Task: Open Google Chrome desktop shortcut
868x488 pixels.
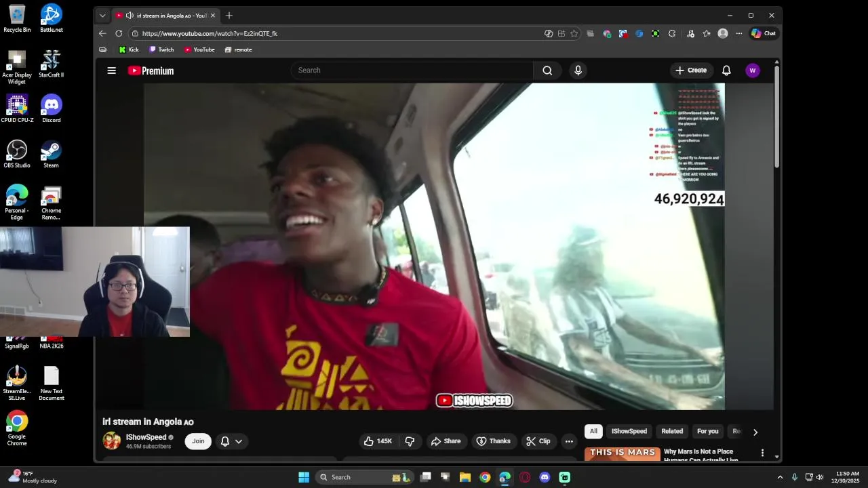Action: [17, 428]
